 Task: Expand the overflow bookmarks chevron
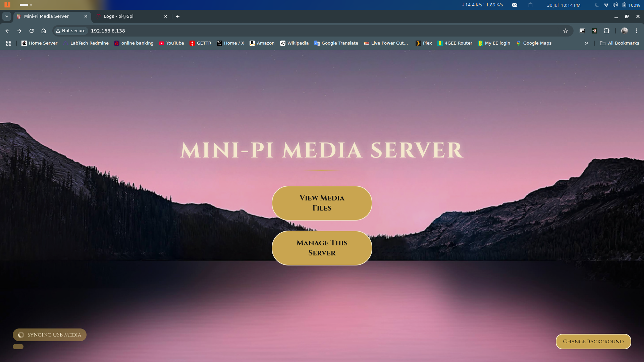tap(586, 43)
